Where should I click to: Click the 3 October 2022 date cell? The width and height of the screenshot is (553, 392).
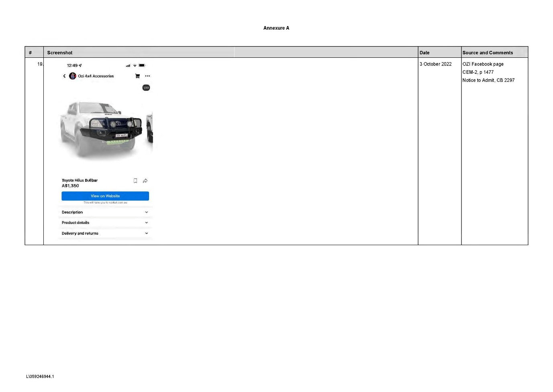(x=436, y=64)
